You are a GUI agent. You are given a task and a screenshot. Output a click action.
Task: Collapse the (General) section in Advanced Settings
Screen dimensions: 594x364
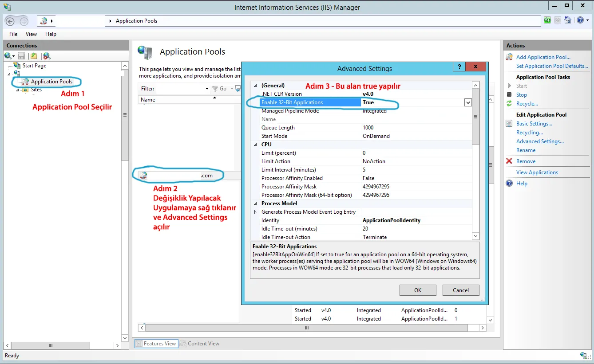(255, 86)
